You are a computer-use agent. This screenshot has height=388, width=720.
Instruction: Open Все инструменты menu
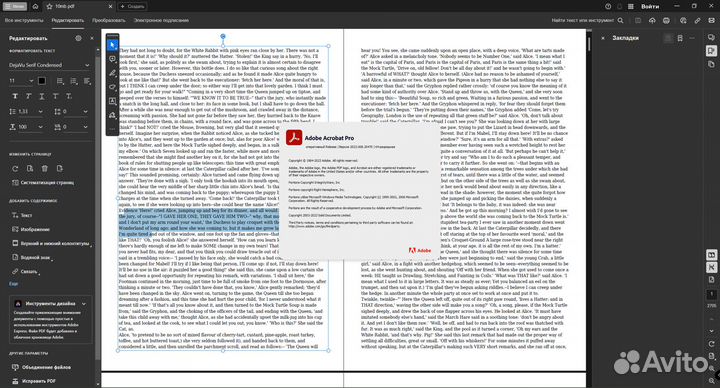point(24,20)
